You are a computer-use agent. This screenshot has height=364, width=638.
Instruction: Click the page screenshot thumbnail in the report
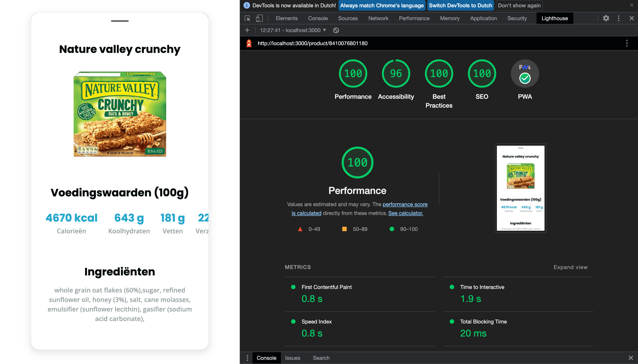click(x=520, y=188)
